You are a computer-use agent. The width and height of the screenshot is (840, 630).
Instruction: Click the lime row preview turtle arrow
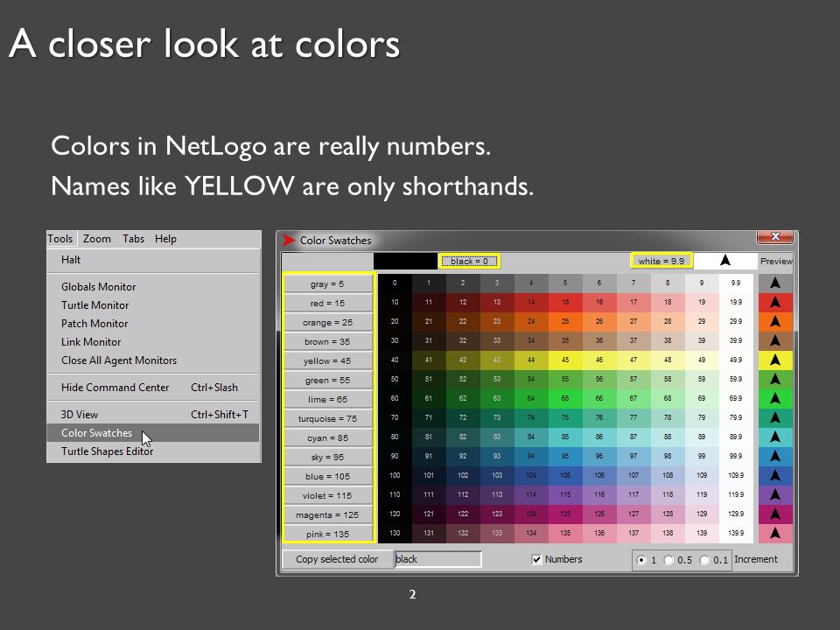coord(775,399)
